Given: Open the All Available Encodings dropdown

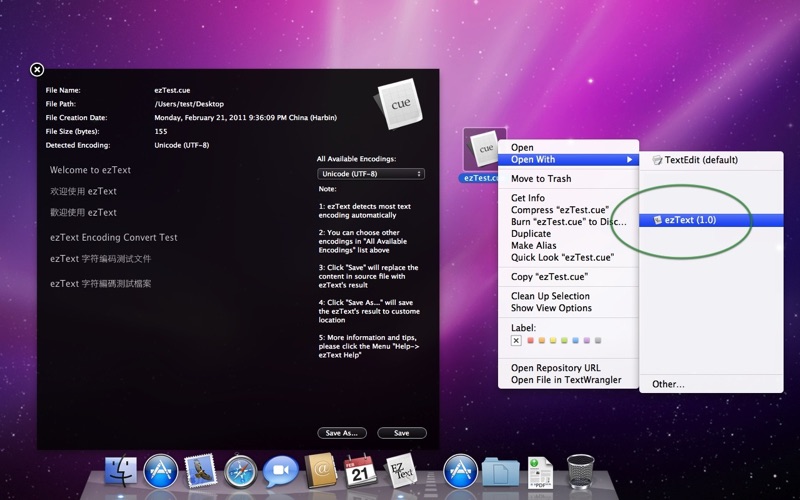Looking at the screenshot, I should click(x=370, y=174).
